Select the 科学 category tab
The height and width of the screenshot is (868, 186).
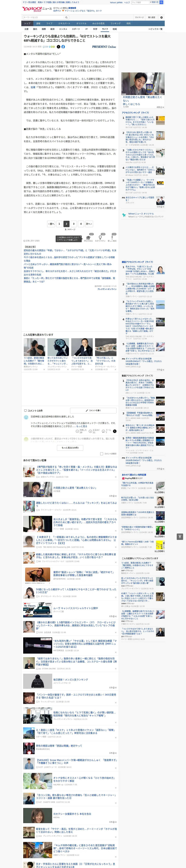(95, 29)
